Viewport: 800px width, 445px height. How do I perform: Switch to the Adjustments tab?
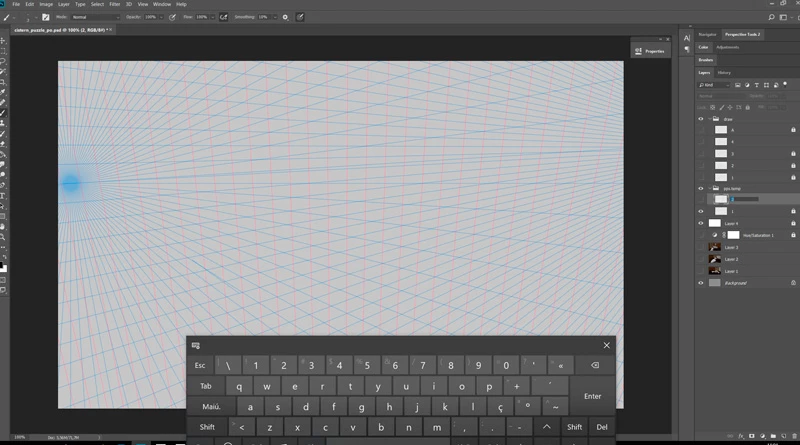click(x=728, y=47)
